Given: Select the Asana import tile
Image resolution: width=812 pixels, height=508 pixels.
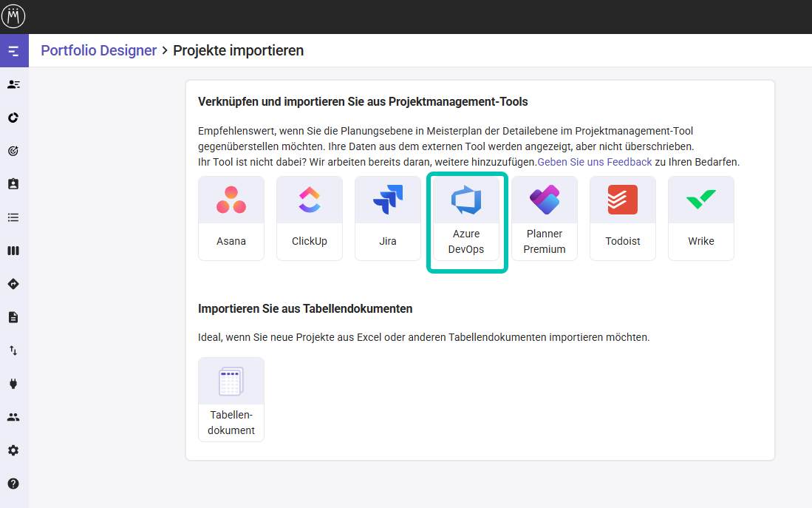Looking at the screenshot, I should (231, 218).
